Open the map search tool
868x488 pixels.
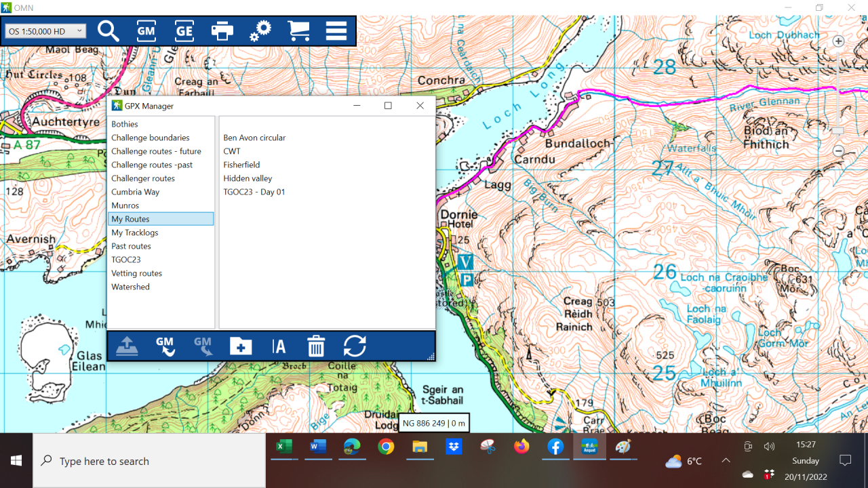(x=108, y=30)
